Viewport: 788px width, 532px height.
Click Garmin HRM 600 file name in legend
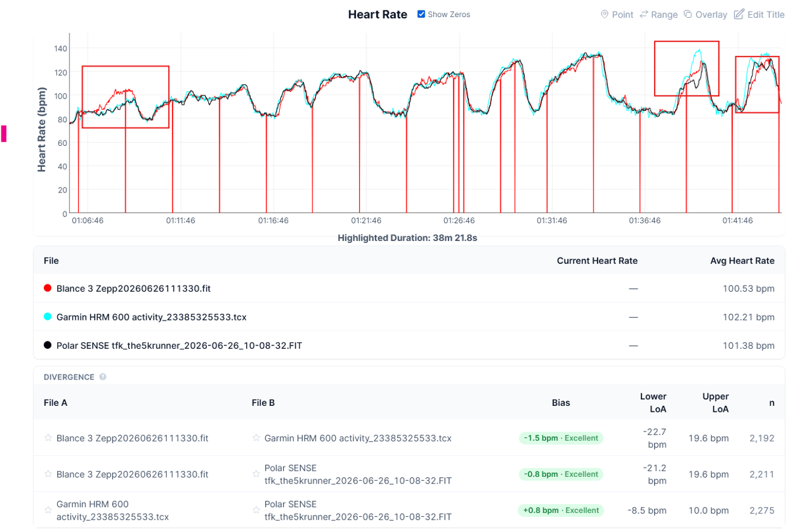tap(152, 317)
